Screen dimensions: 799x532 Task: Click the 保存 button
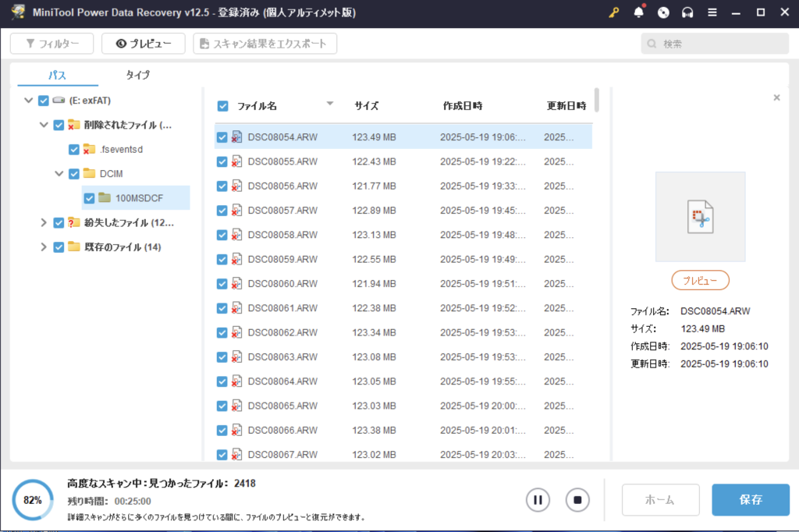coord(751,500)
